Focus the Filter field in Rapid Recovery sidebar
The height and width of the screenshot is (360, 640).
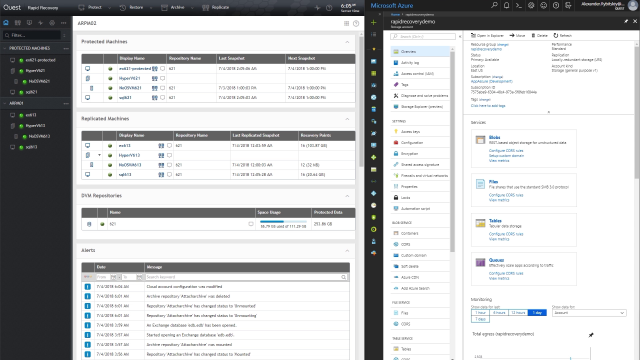click(x=32, y=36)
